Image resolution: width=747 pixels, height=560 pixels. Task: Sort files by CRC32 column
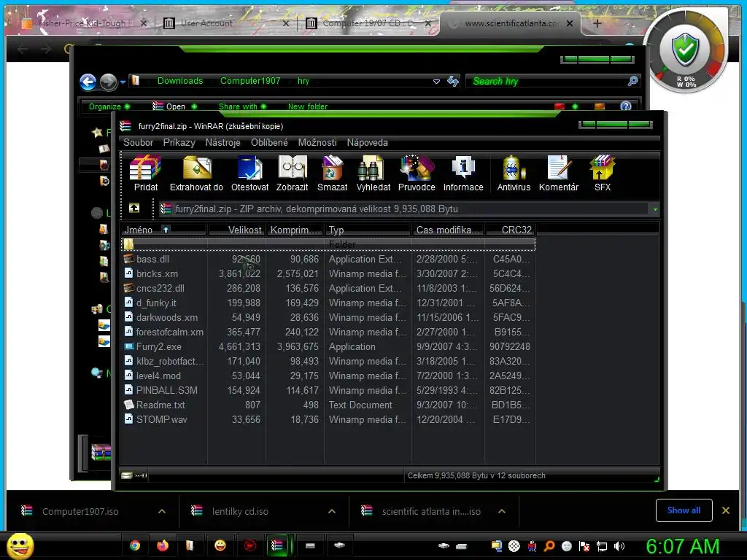510,230
